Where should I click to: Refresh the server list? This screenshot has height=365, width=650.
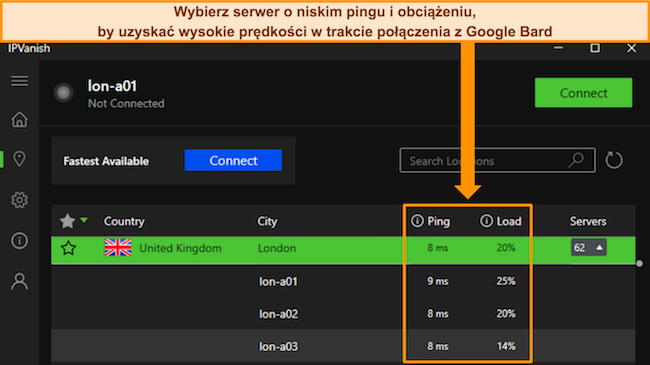click(x=614, y=160)
